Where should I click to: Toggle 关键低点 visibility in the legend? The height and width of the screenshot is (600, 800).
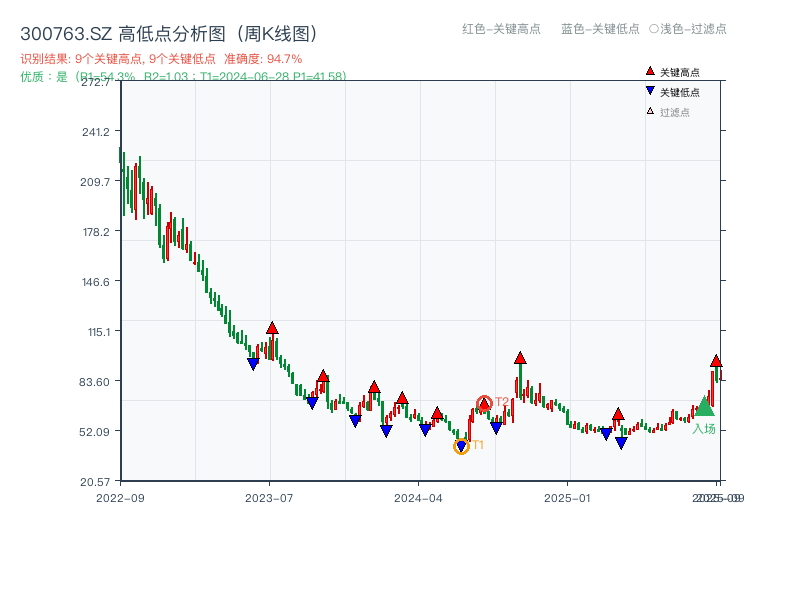[x=672, y=91]
